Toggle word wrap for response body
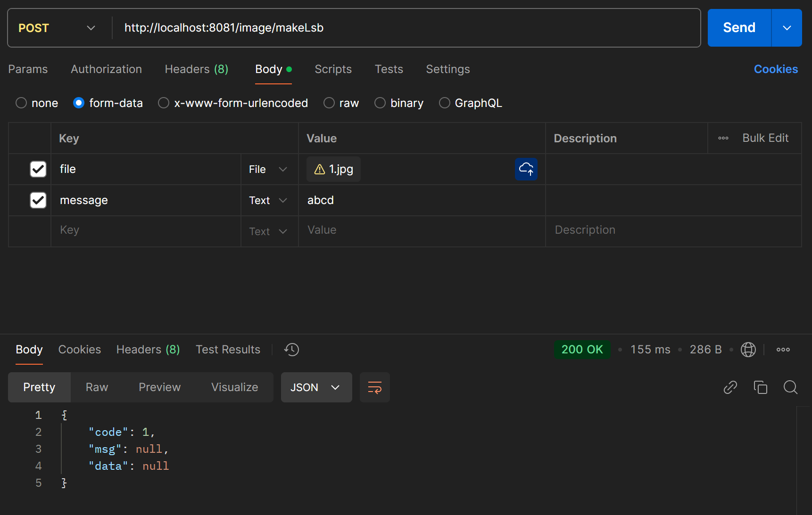This screenshot has height=515, width=812. 375,387
